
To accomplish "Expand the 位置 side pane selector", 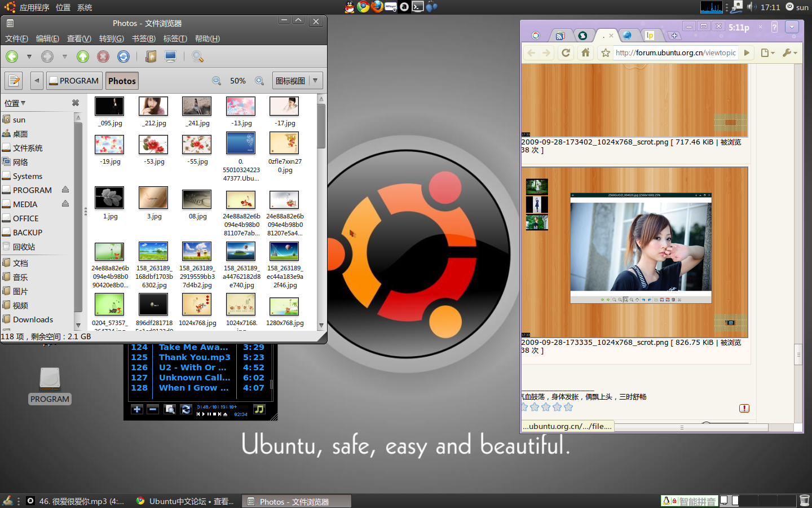I will (15, 103).
